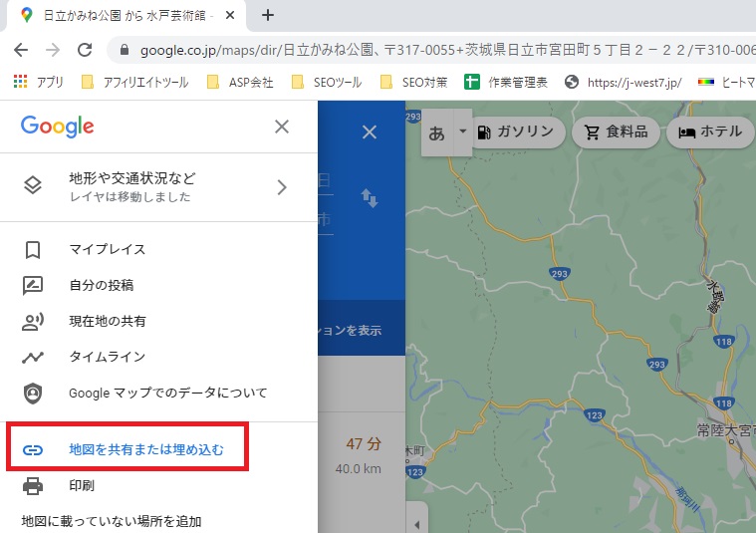Open the アプリ apps grid bookmark

tap(39, 82)
